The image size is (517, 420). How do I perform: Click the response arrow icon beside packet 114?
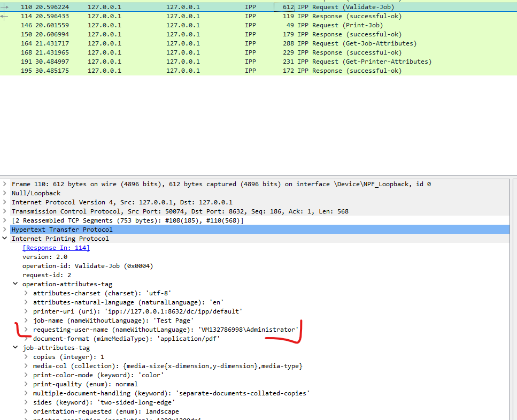coord(4,16)
